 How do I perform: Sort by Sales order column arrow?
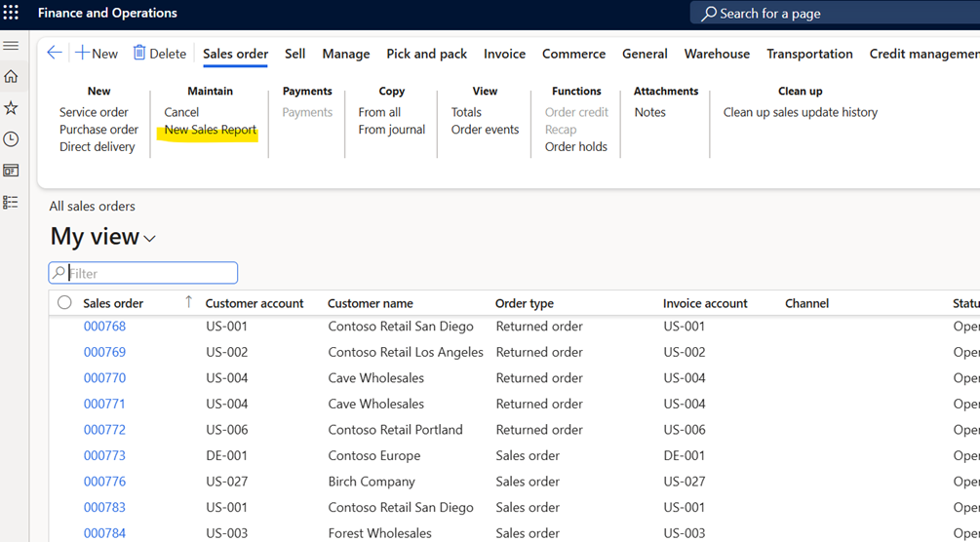tap(188, 302)
